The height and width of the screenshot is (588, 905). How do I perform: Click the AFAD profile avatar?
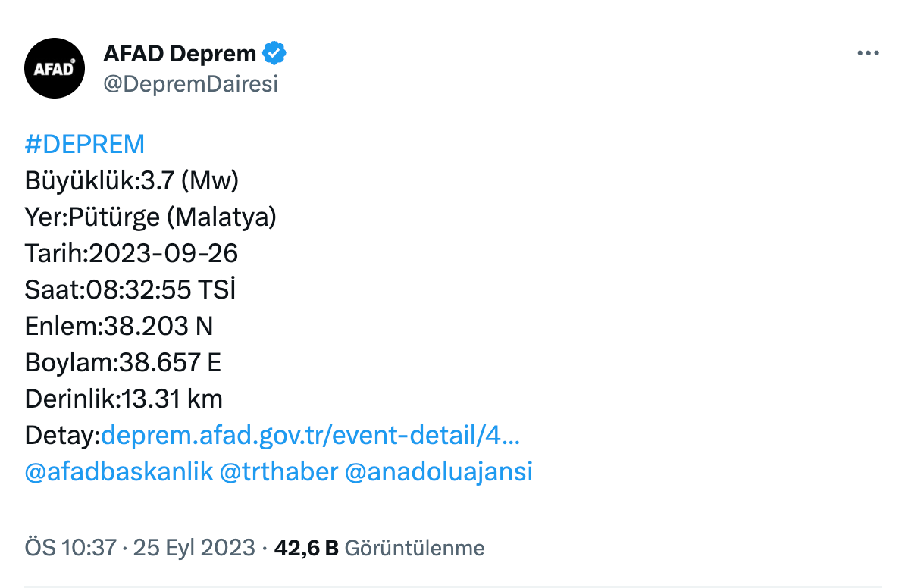[x=55, y=68]
